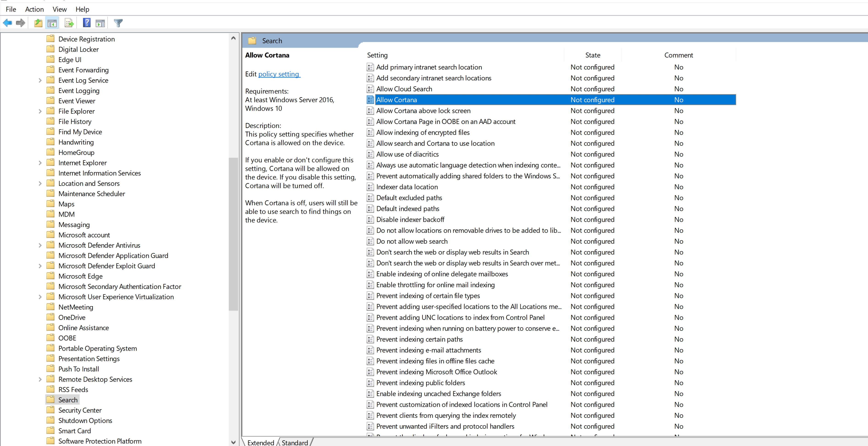Sort the list by the State column header

[x=592, y=55]
